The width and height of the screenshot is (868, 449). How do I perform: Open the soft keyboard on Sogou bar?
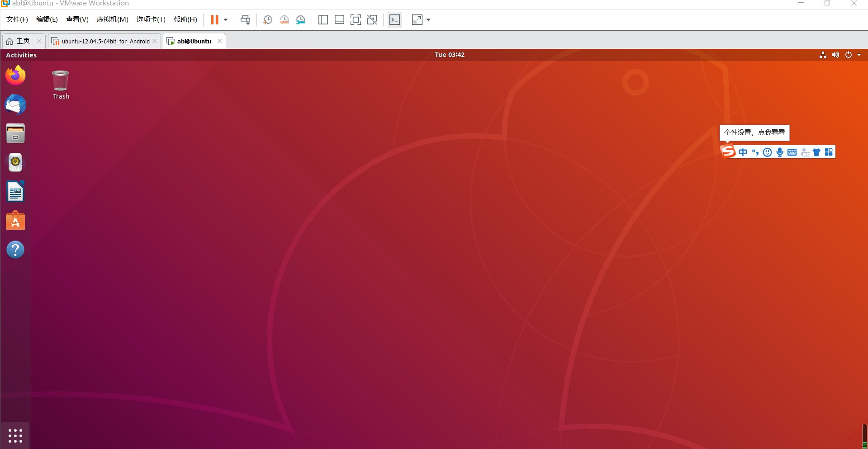[x=792, y=152]
